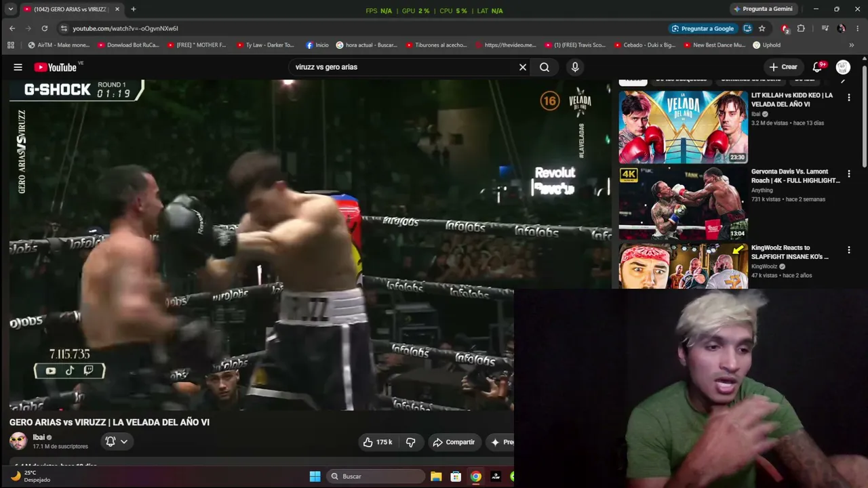Open the Chrome profile avatar
Screen dimensions: 868x488
point(842,28)
